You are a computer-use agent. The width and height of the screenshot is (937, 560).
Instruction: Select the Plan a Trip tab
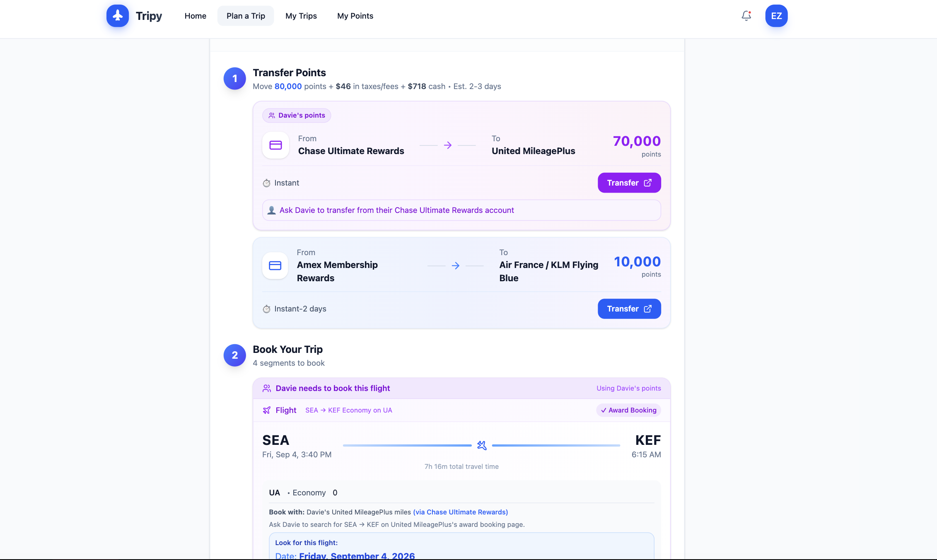(x=246, y=16)
